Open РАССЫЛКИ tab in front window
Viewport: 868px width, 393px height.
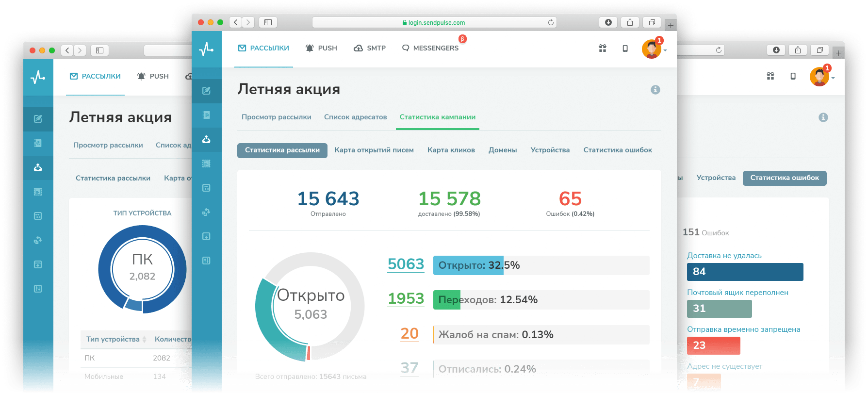tap(263, 48)
